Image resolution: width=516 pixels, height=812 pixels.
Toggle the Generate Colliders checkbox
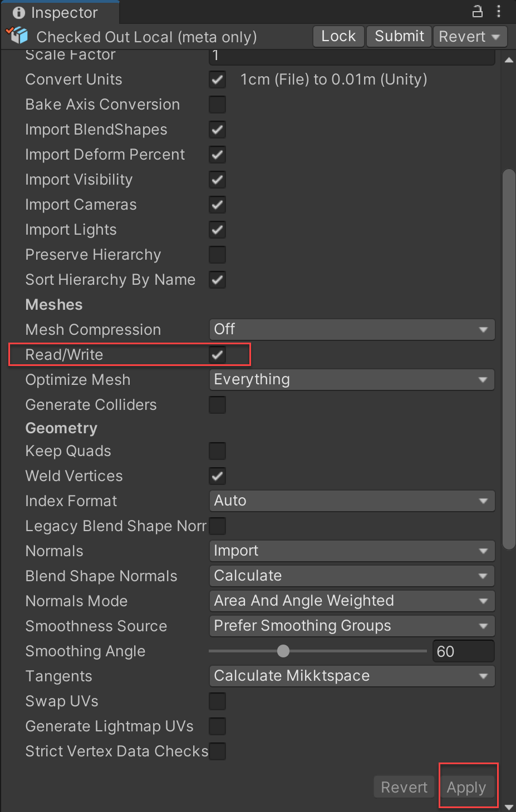coord(217,405)
